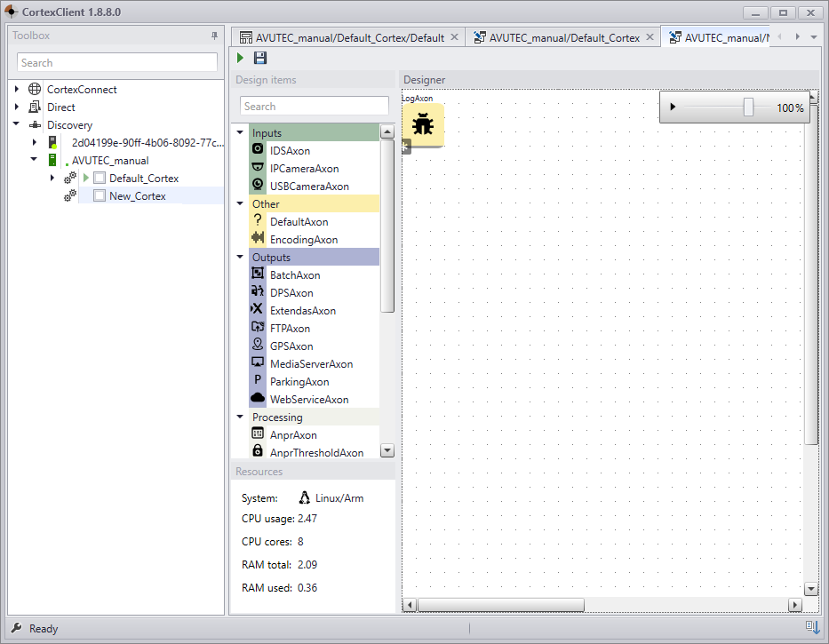Close the AVUTEC_manual/Default_Cortex/Default tab
Screen dimensions: 829x644
click(x=454, y=37)
